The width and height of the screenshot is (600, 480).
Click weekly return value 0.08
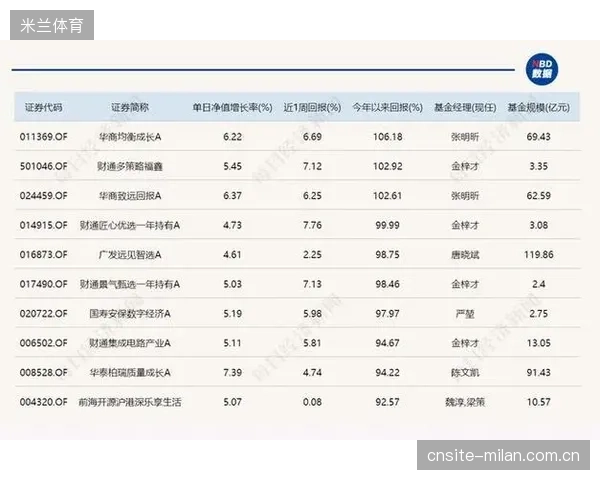(x=312, y=402)
